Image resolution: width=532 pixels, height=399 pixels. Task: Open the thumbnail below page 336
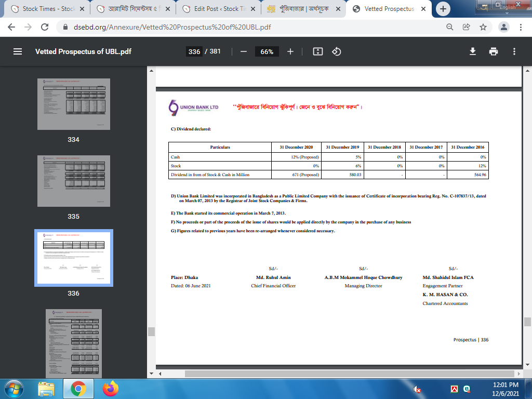point(74,343)
